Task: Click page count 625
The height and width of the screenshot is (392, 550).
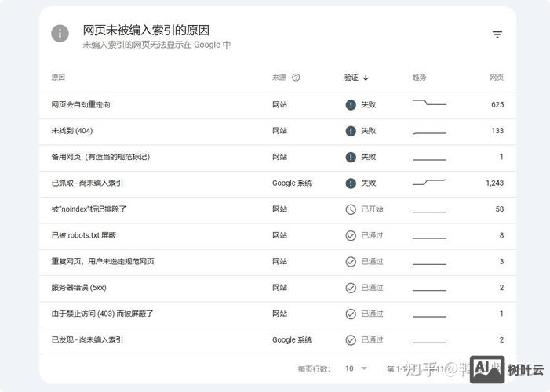Action: point(497,105)
